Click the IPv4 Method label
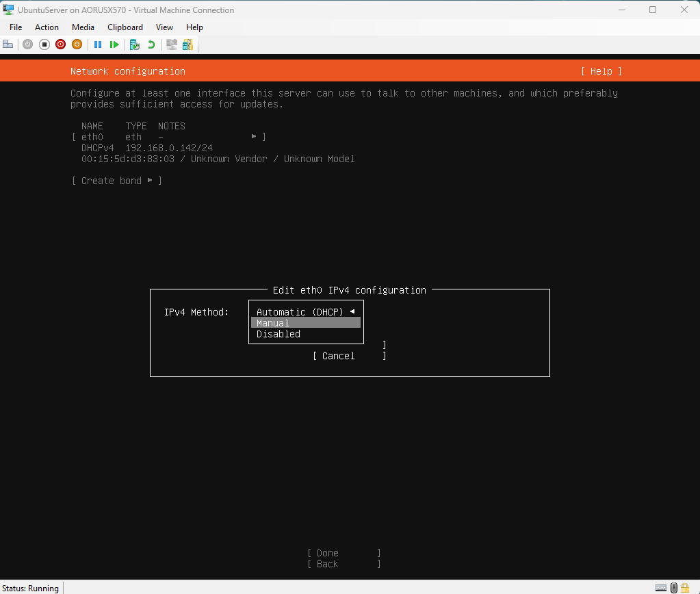This screenshot has width=700, height=594. (196, 312)
